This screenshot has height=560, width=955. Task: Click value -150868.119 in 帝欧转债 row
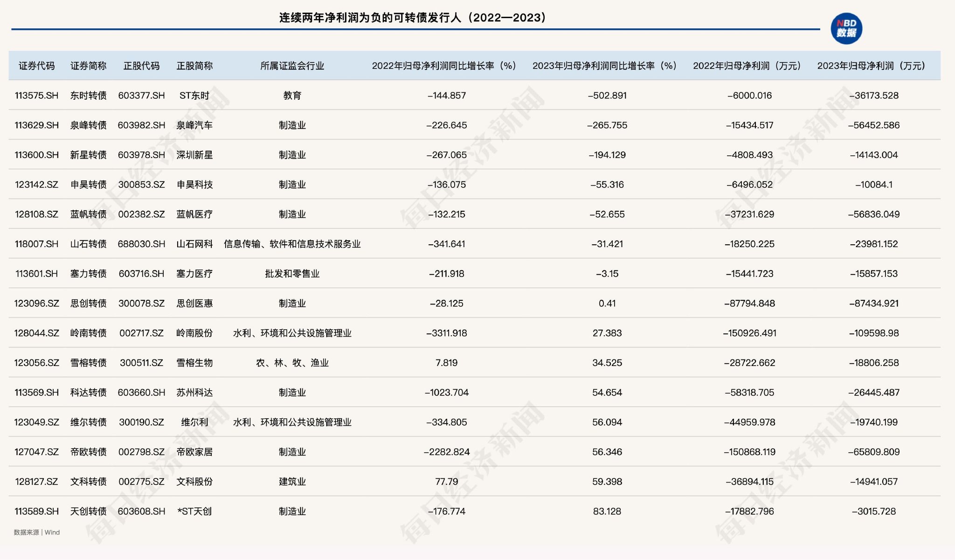click(749, 452)
